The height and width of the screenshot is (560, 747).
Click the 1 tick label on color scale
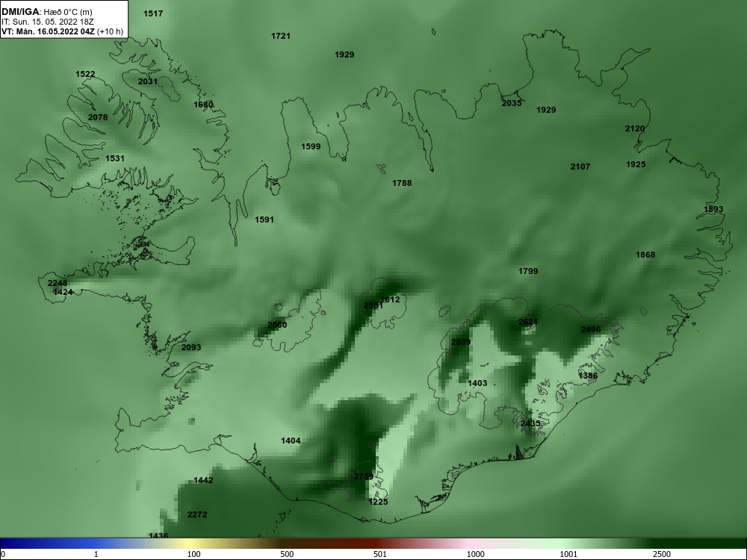pyautogui.click(x=96, y=554)
